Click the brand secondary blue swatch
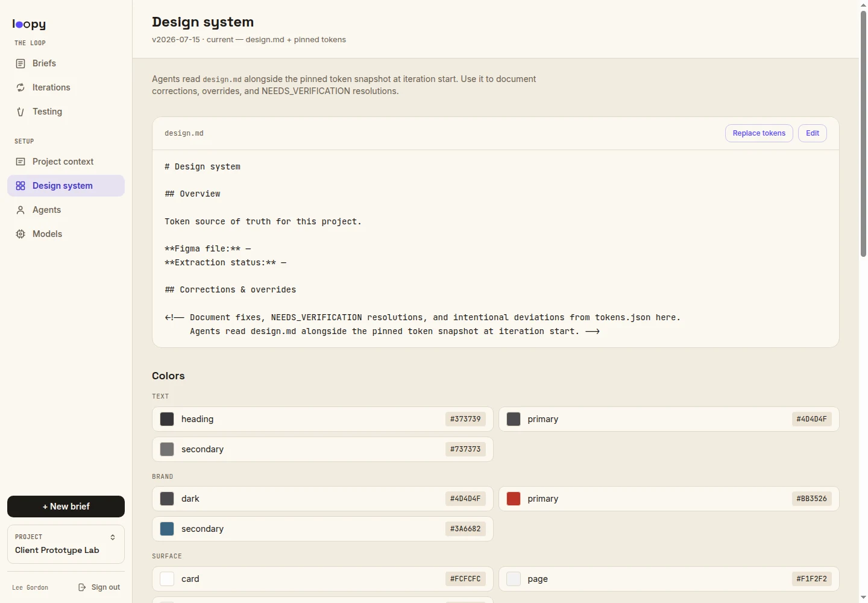The width and height of the screenshot is (868, 603). tap(167, 529)
